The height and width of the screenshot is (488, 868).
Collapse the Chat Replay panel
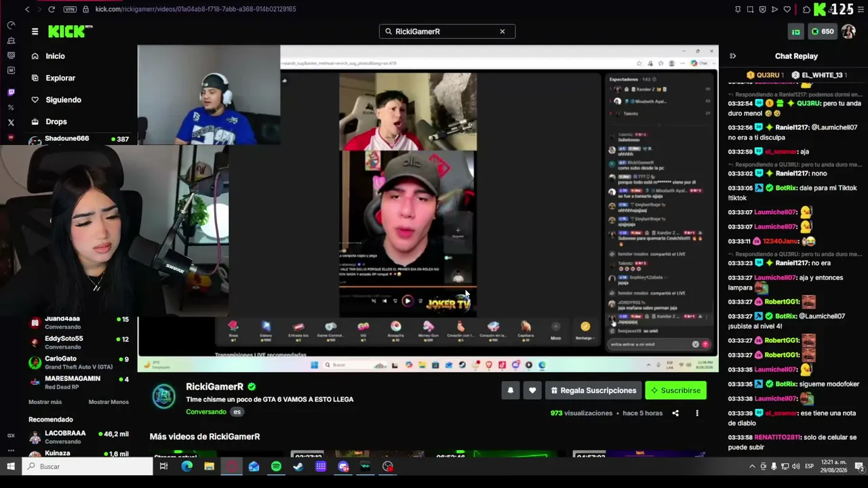(x=732, y=56)
